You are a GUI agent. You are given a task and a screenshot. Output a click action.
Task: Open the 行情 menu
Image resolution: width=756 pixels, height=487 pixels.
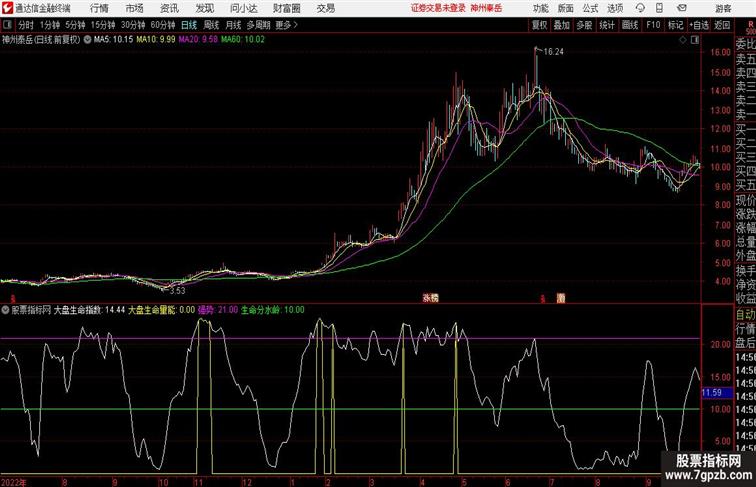[99, 8]
